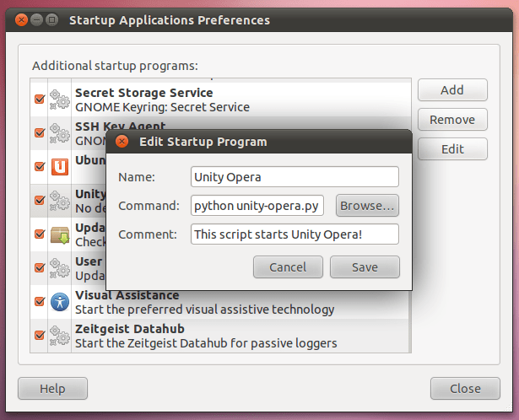This screenshot has width=519, height=420.
Task: Cancel the Edit Startup Program dialog
Action: (x=288, y=267)
